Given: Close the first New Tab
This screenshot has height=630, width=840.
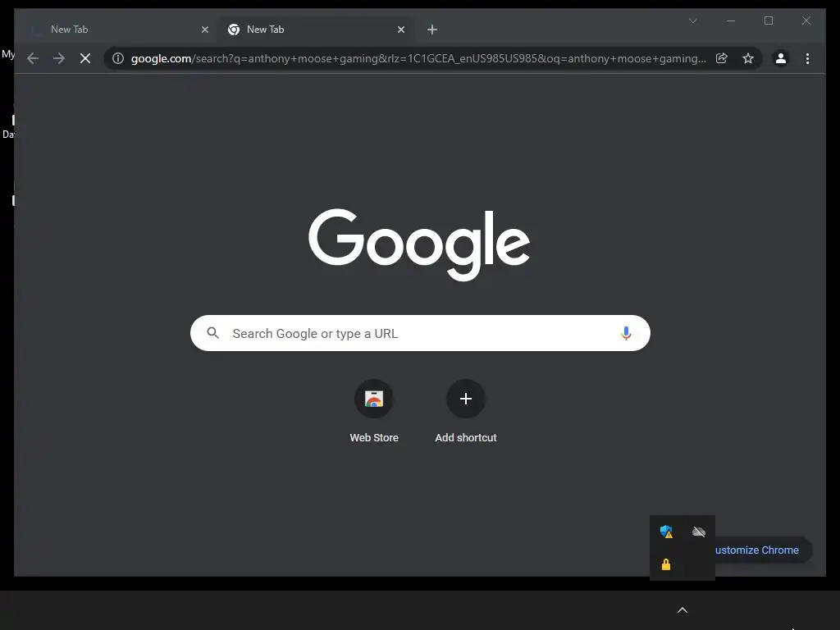Looking at the screenshot, I should pyautogui.click(x=204, y=30).
